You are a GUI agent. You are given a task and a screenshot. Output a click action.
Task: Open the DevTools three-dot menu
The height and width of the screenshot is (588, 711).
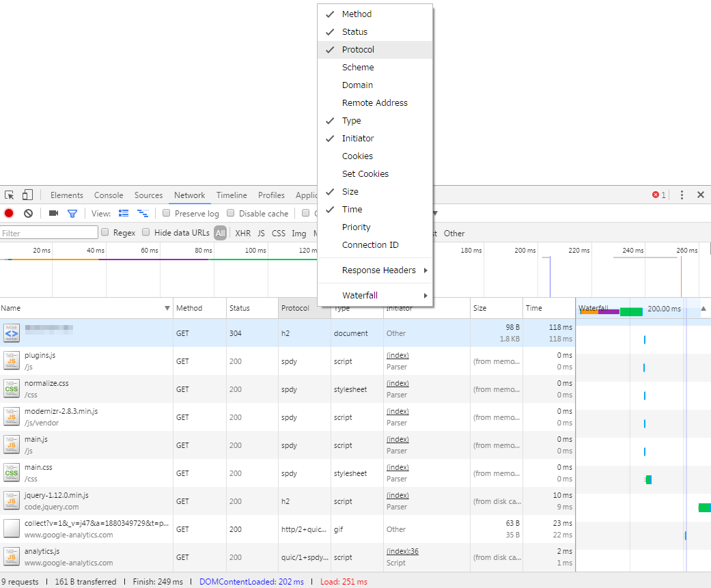click(x=682, y=195)
